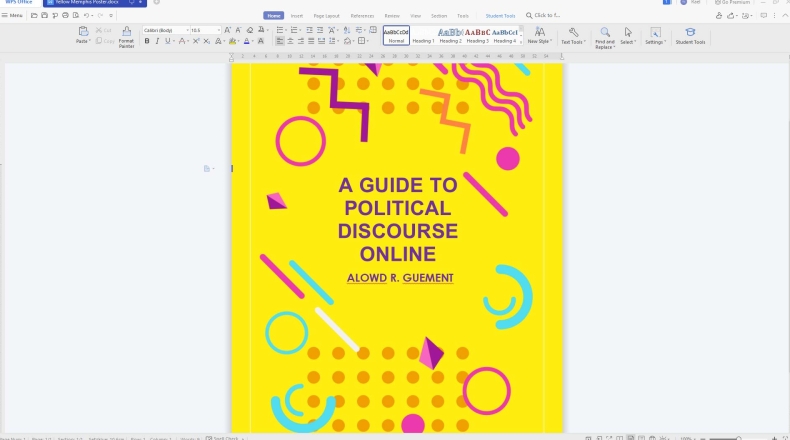Image resolution: width=790 pixels, height=440 pixels.
Task: Toggle underline formatting
Action: coord(167,41)
